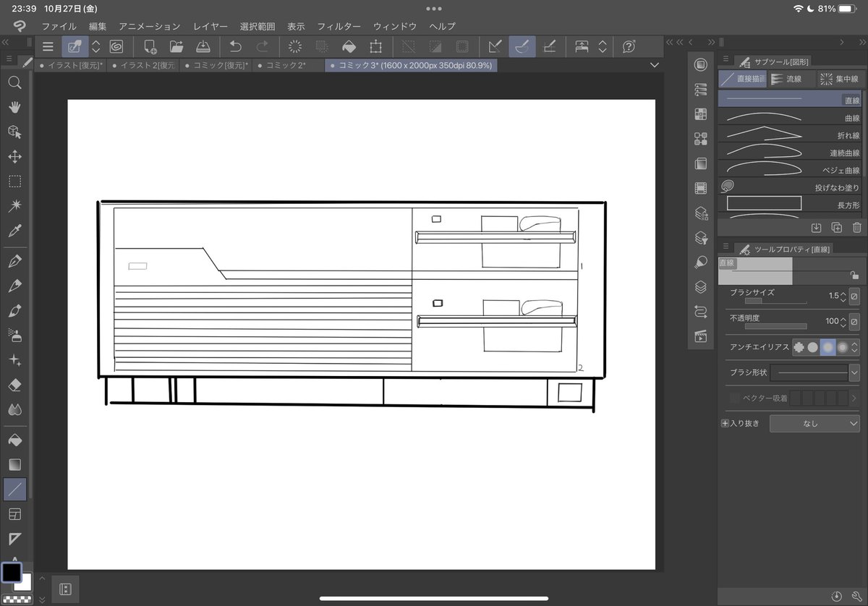
Task: Select the Fill bucket tool
Action: click(14, 440)
